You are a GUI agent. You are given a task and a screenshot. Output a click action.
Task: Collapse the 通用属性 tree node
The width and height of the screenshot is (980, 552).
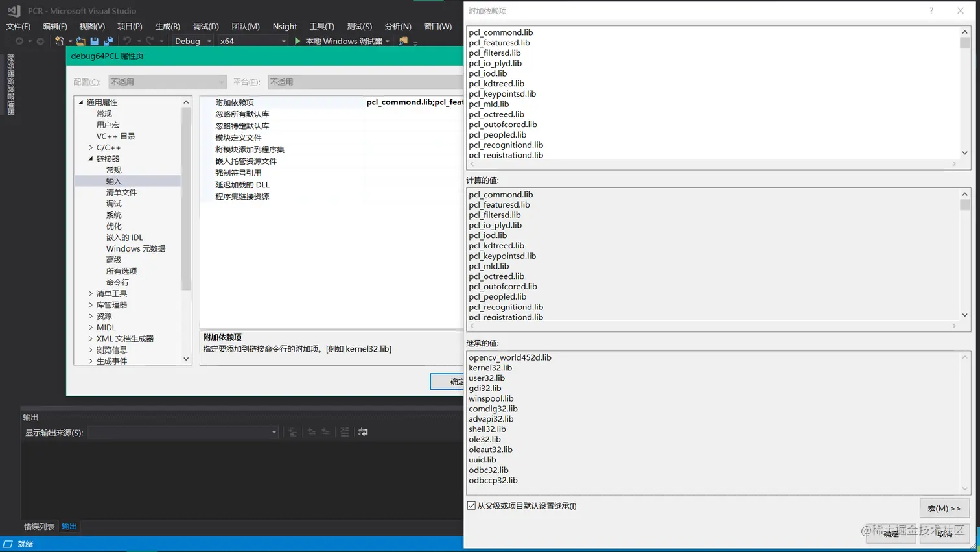[x=81, y=102]
